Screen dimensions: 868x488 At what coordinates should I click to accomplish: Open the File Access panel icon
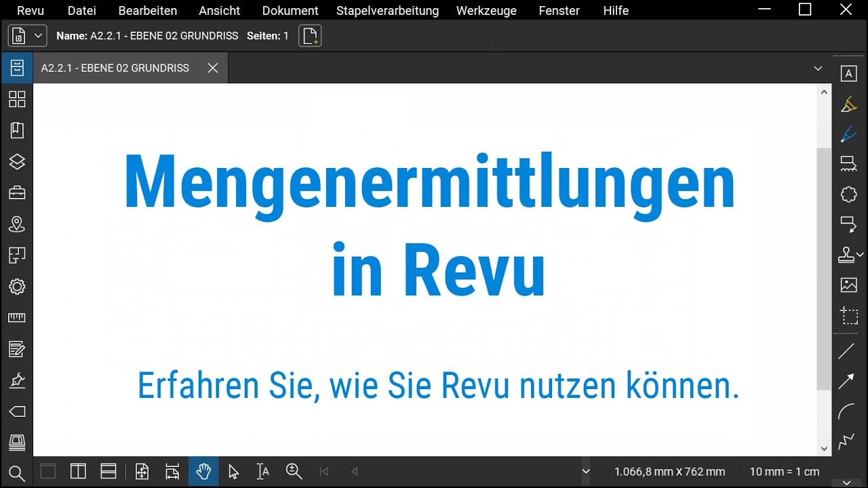[17, 68]
